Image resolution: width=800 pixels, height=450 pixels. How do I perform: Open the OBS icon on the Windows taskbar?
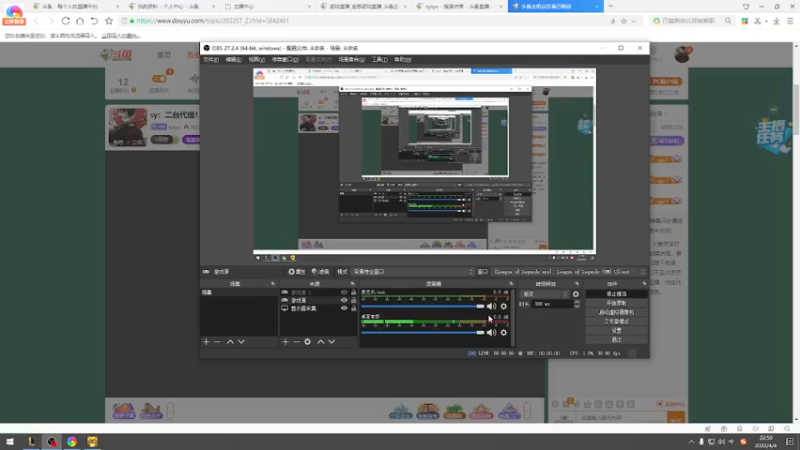pyautogui.click(x=52, y=441)
